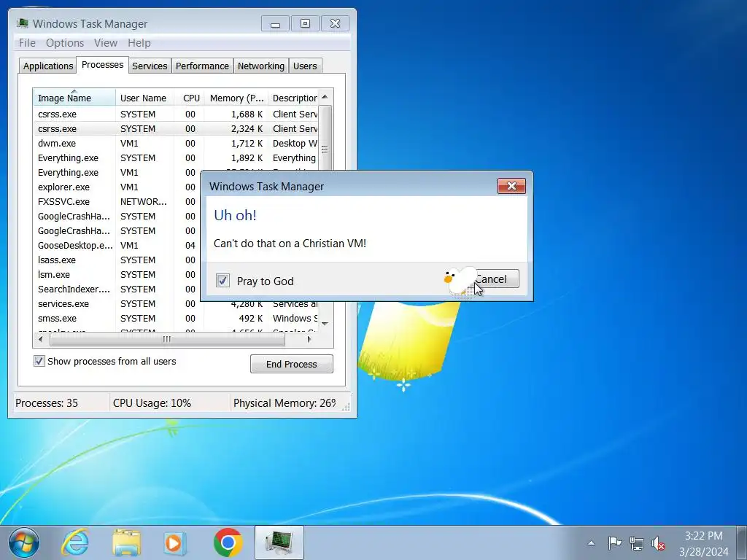747x560 pixels.
Task: Launch Internet Explorer from the taskbar
Action: [75, 542]
